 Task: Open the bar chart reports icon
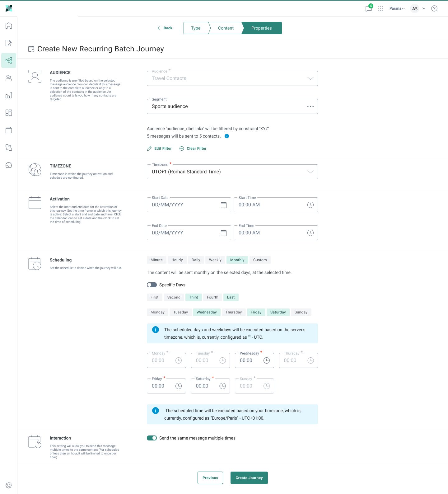[x=9, y=95]
